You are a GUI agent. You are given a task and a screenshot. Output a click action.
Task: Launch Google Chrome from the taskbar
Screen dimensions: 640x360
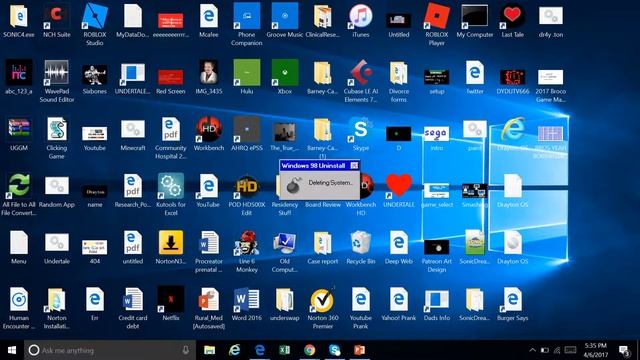[x=309, y=350]
